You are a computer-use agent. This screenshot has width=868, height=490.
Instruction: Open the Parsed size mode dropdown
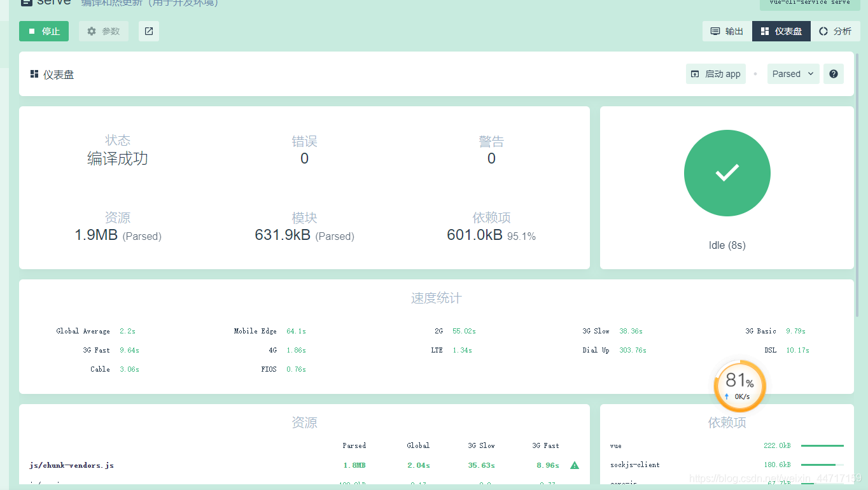tap(794, 74)
